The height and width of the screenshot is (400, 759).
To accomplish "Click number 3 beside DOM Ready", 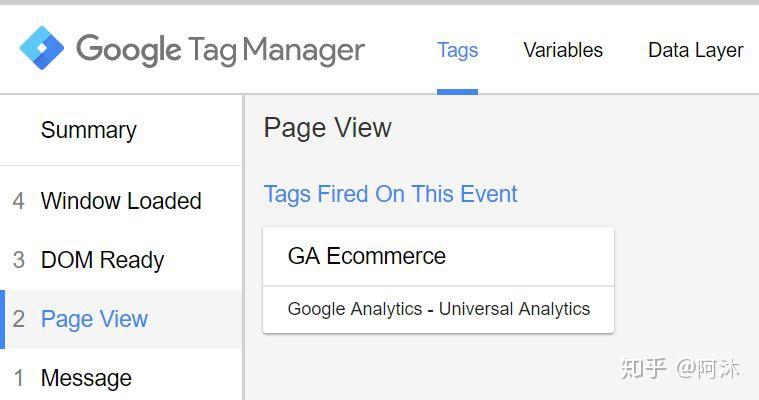I will 18,261.
